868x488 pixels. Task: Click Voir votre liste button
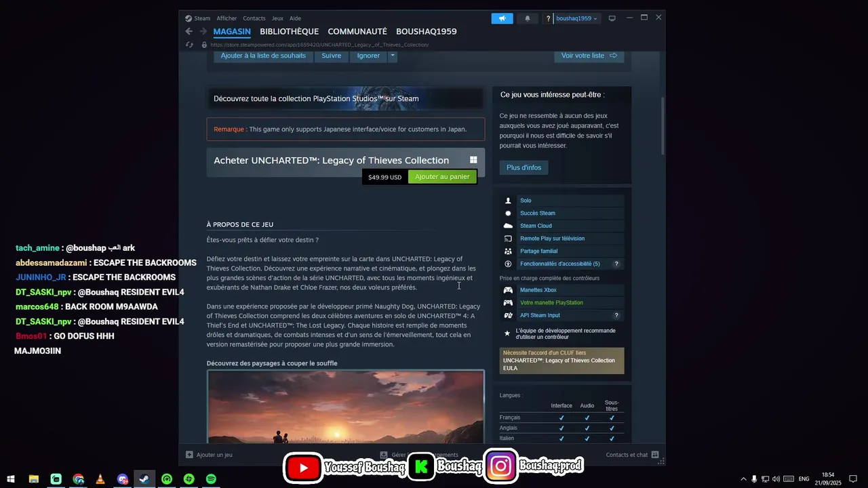point(589,56)
